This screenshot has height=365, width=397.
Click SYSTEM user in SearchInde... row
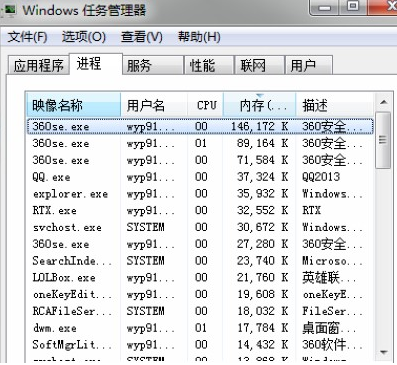click(145, 261)
